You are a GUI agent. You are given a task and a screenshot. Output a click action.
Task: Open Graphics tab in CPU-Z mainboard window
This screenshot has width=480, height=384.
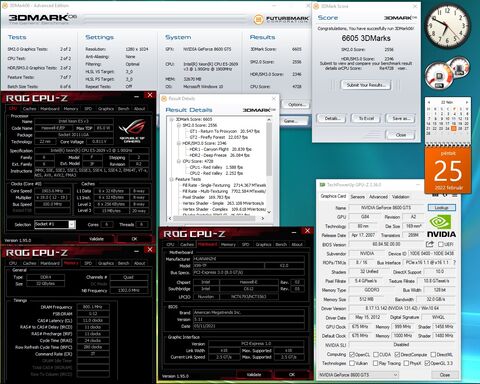click(263, 245)
